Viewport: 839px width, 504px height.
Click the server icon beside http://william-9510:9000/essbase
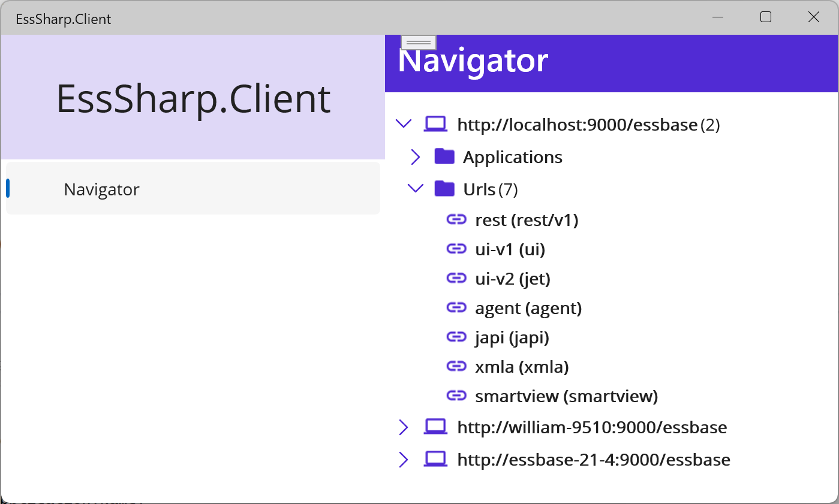435,426
